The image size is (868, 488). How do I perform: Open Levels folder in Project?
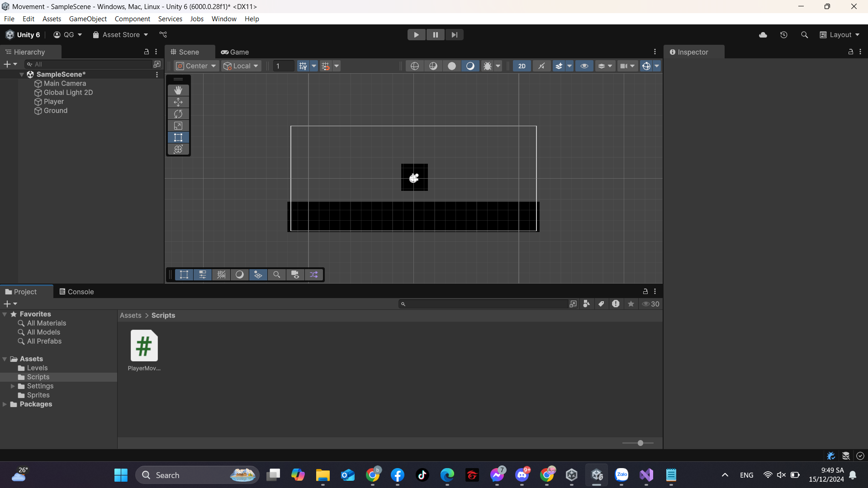point(37,368)
